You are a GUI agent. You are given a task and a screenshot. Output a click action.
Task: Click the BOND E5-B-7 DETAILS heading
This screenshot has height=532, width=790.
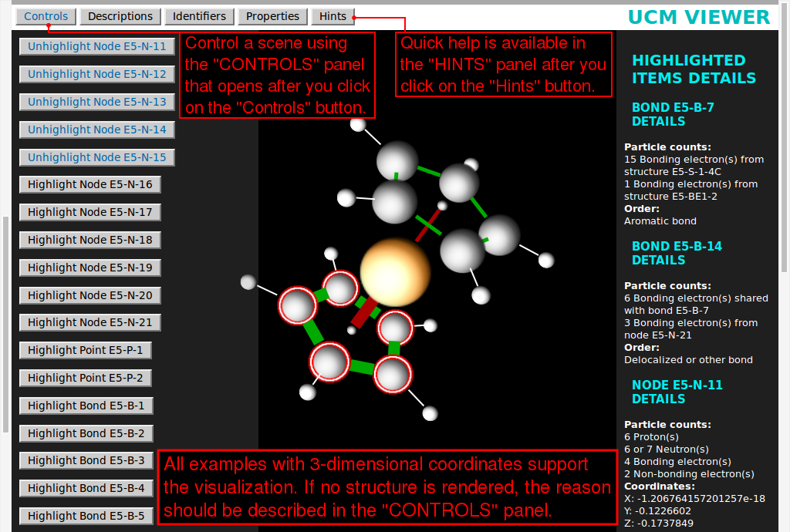(673, 114)
